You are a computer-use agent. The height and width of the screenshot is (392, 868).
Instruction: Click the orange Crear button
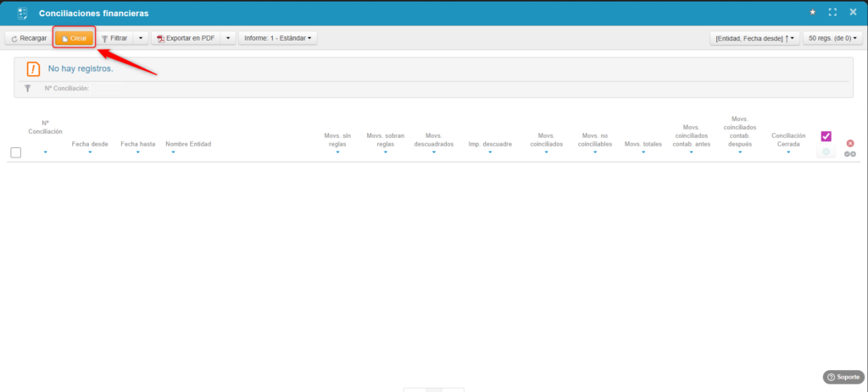pyautogui.click(x=74, y=38)
